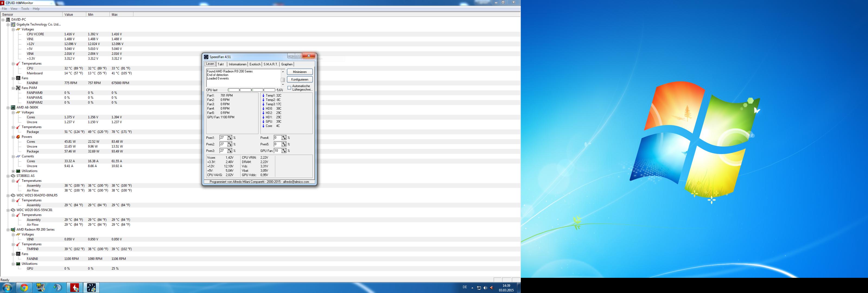Viewport: 868px width, 293px height.
Task: Open TeamSpeak from the taskbar
Action: 58,288
